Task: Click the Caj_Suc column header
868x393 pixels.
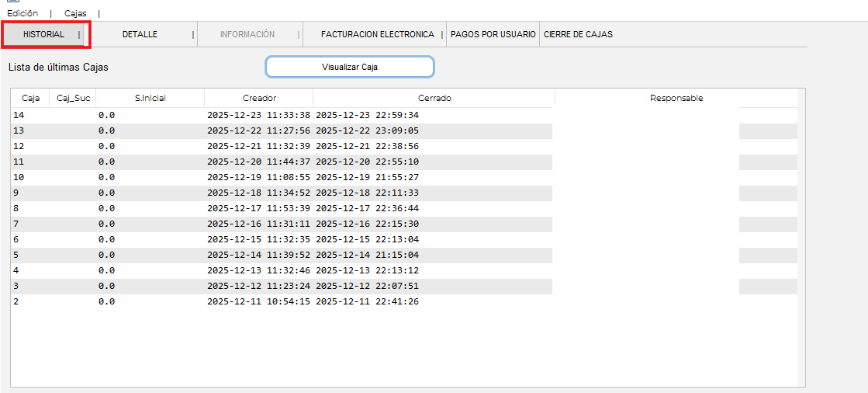Action: point(74,98)
